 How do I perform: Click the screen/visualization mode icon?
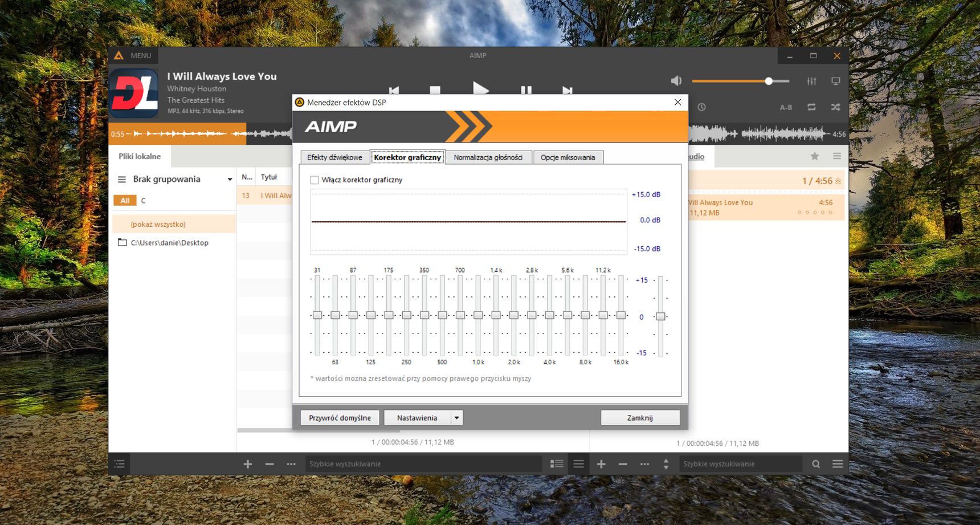tap(836, 82)
